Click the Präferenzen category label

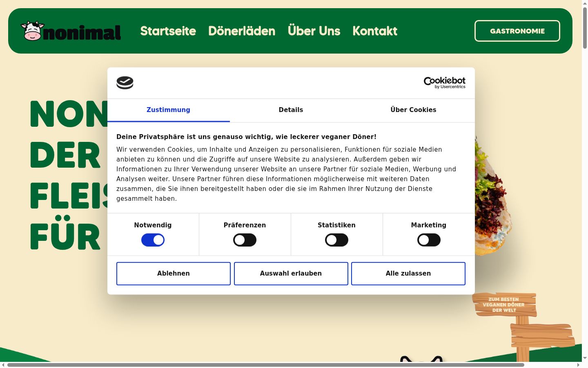click(245, 225)
